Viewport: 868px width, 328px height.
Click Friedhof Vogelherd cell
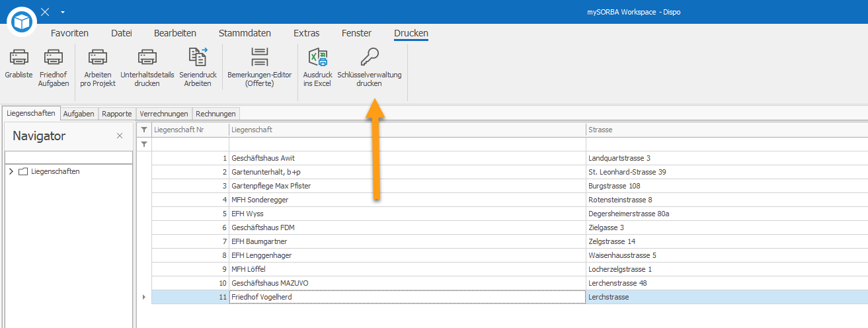407,297
